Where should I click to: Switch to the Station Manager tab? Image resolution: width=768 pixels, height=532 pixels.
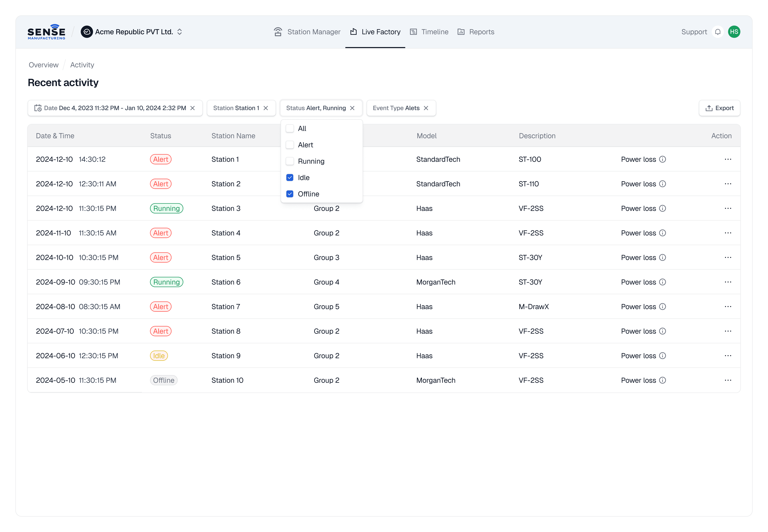pos(307,32)
